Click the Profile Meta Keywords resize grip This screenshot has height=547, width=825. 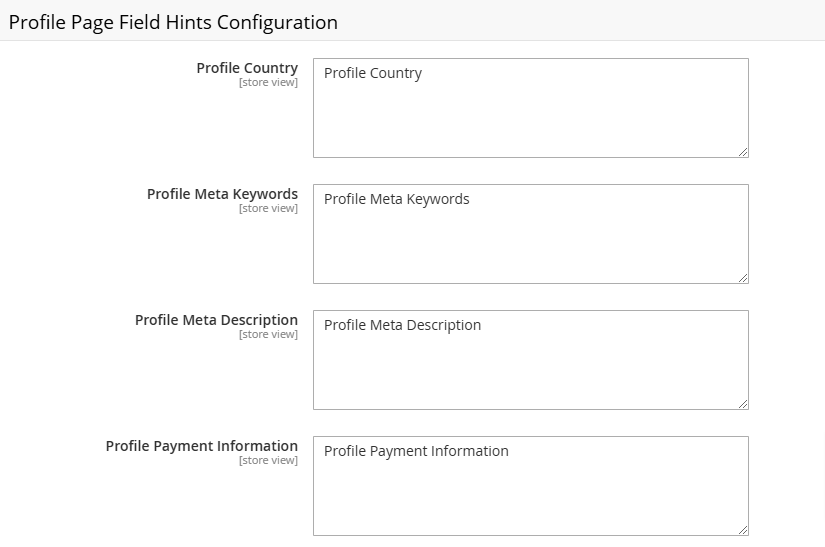click(743, 278)
